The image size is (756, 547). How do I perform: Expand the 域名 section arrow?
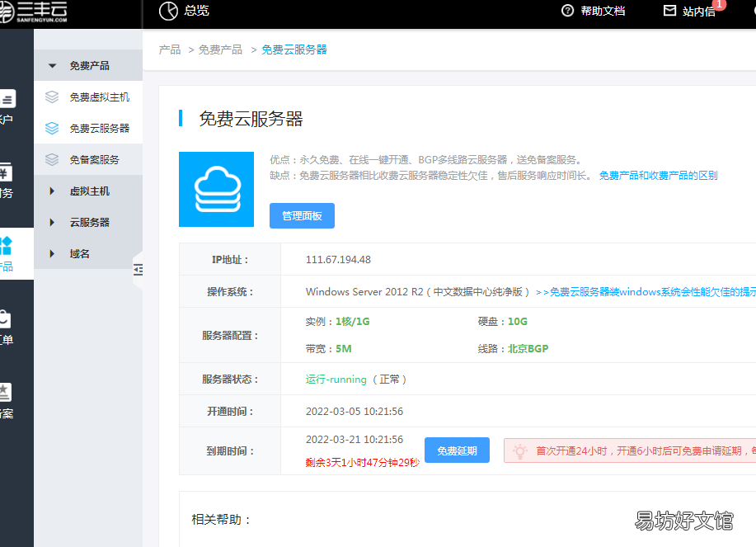52,254
